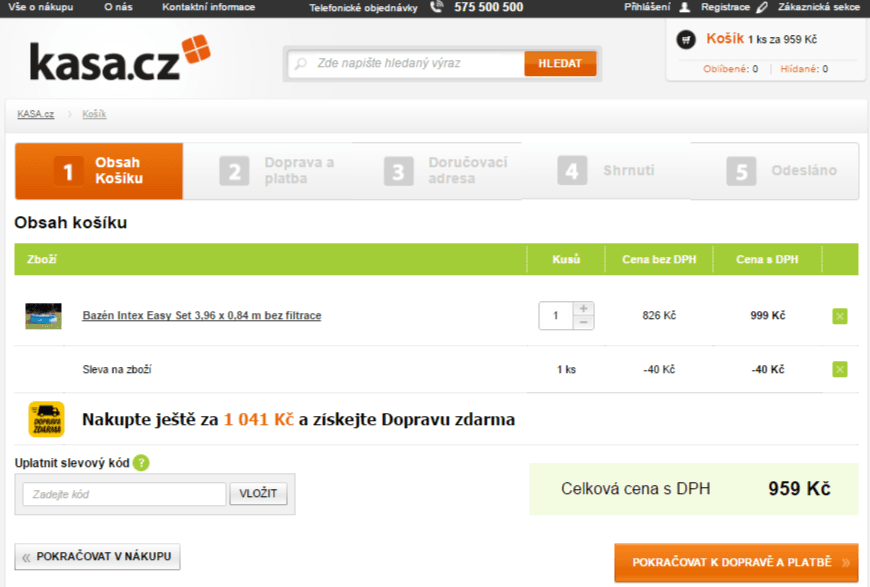Click the person icon next to Přihlášení

[685, 7]
